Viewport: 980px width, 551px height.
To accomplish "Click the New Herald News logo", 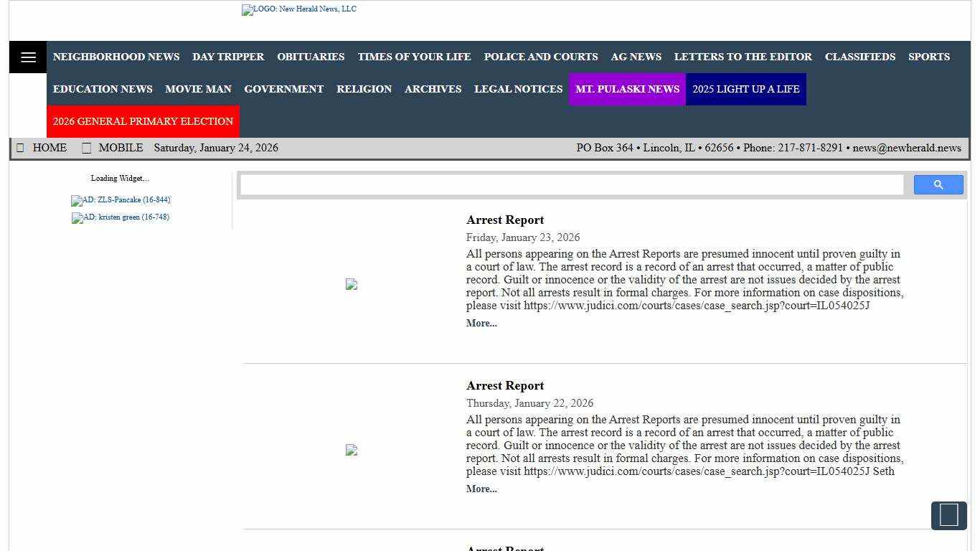I will click(299, 10).
